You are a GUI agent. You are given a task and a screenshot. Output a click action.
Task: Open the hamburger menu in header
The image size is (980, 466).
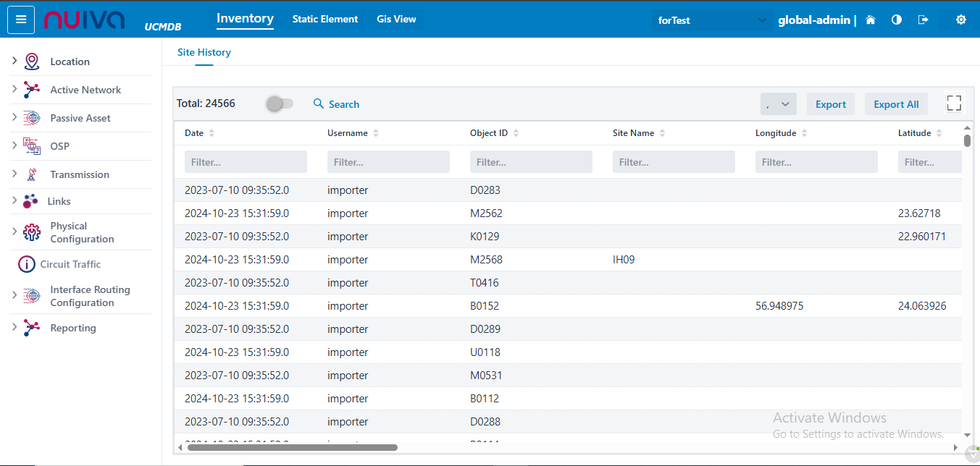21,20
